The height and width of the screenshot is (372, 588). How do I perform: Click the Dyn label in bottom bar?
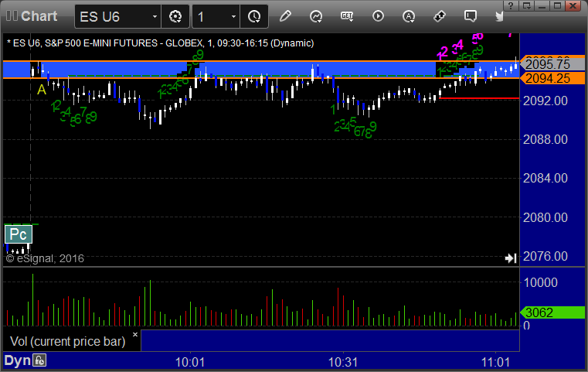tap(17, 360)
